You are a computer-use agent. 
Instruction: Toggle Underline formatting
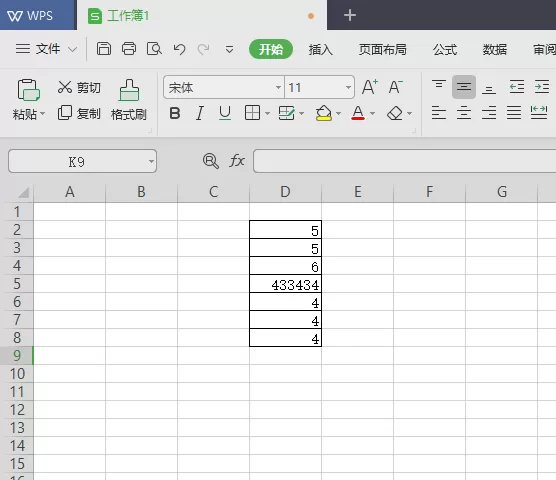click(x=225, y=113)
